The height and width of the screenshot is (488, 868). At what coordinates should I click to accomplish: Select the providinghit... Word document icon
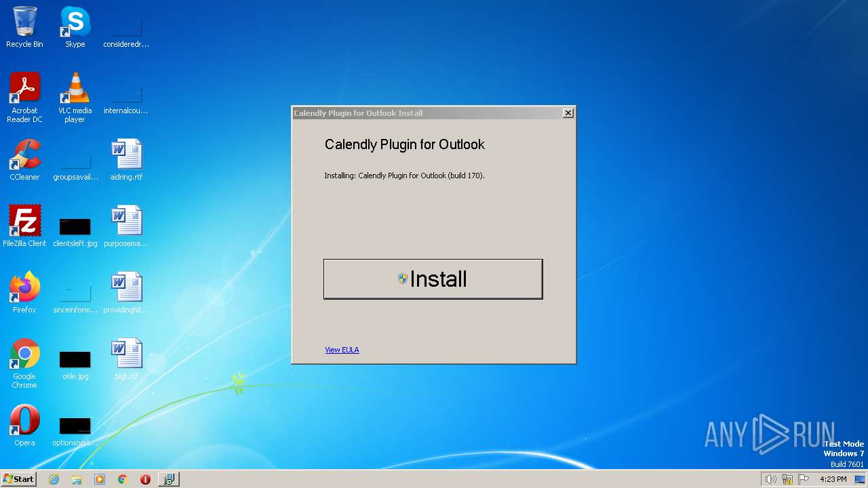126,293
